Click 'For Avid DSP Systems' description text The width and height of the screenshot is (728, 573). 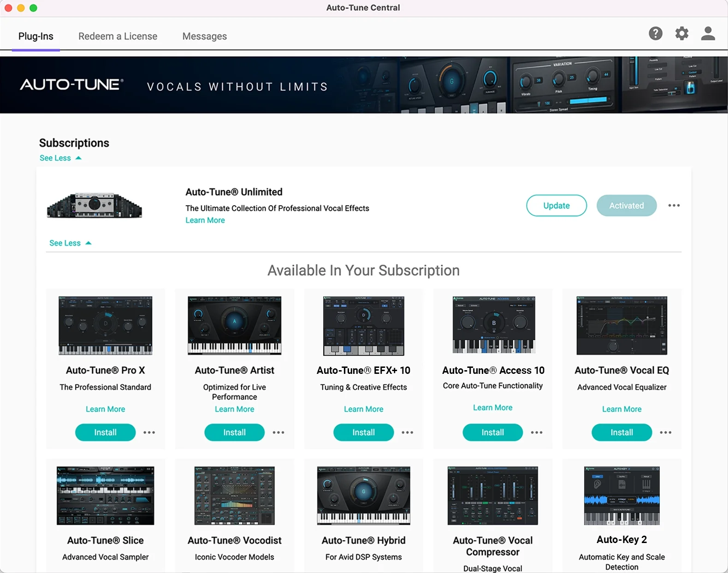(x=363, y=557)
